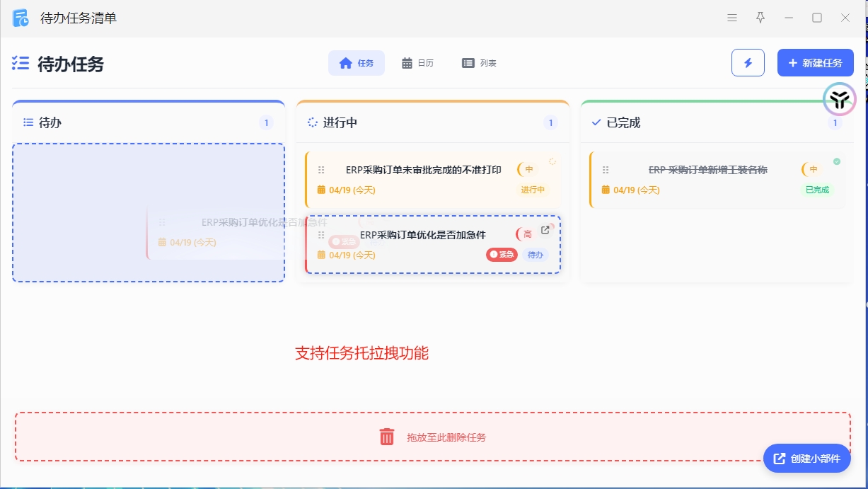Switch to the 日历 calendar tab

(x=417, y=63)
